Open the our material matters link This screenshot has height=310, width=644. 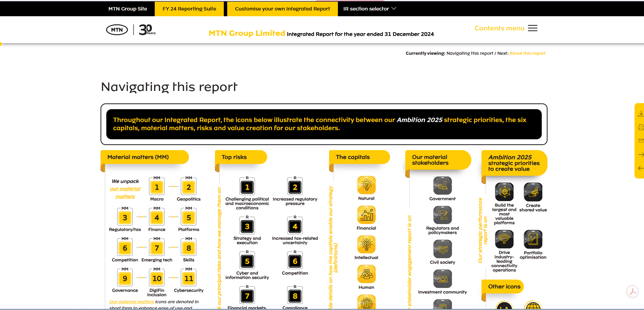tap(125, 193)
